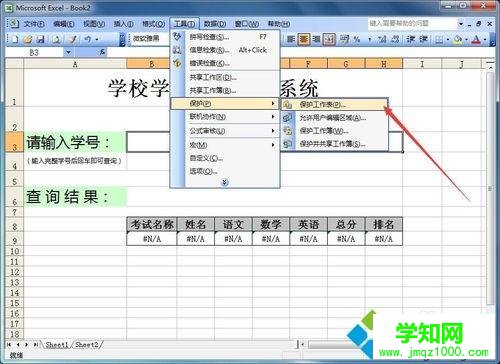Open the Name Box dropdown arrow
The image size is (500, 364).
click(68, 52)
